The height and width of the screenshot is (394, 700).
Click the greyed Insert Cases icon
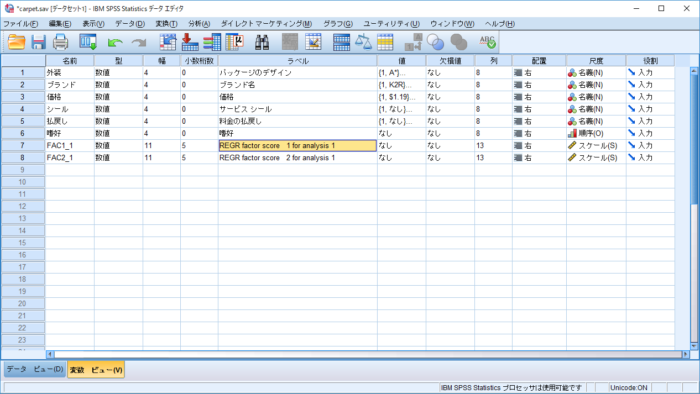pos(290,42)
